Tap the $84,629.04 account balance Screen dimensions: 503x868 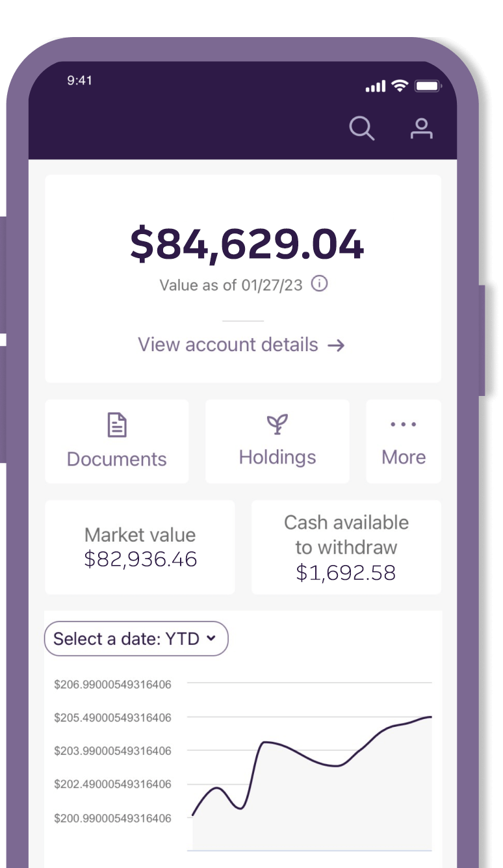(x=247, y=244)
